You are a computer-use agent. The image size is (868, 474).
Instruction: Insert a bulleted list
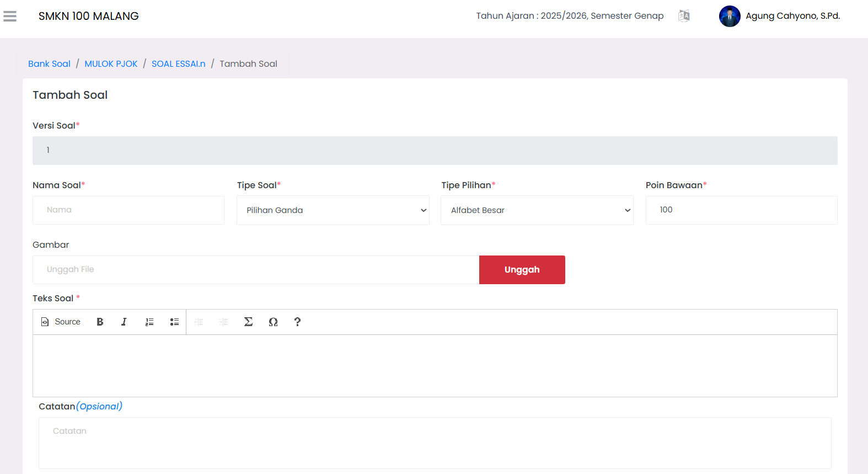tap(174, 322)
